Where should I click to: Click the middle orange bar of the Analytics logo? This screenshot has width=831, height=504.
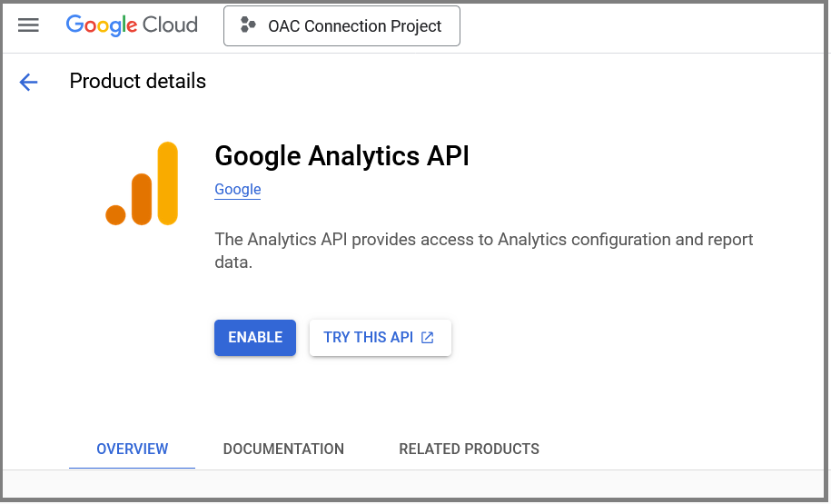tap(141, 199)
